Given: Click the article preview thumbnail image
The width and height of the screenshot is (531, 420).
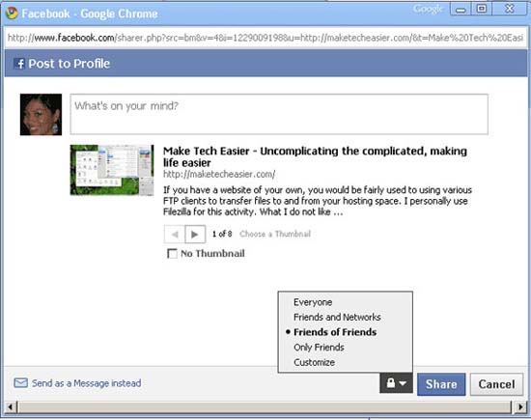Looking at the screenshot, I should (x=112, y=170).
